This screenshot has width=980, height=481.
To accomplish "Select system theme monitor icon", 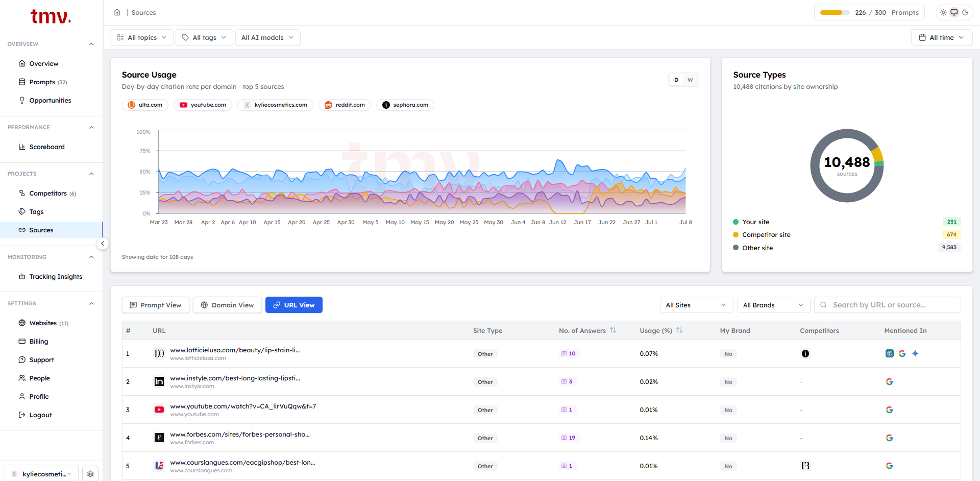I will 954,12.
